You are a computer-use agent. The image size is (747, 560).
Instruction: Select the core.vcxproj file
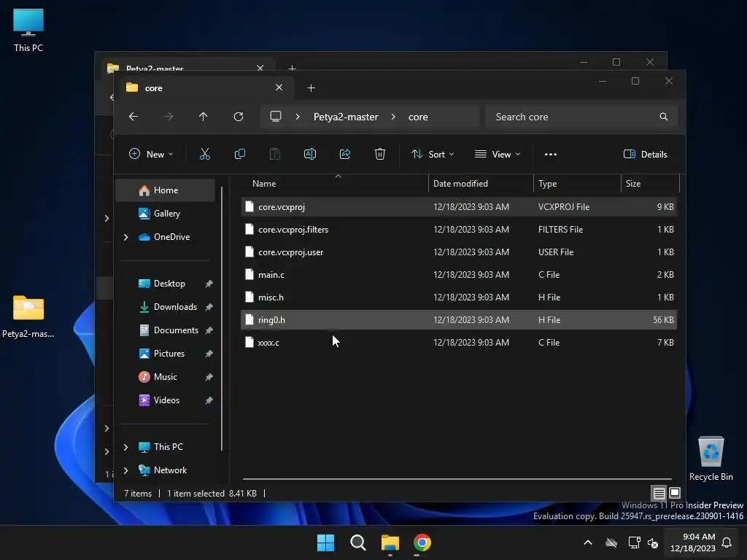pos(458,206)
